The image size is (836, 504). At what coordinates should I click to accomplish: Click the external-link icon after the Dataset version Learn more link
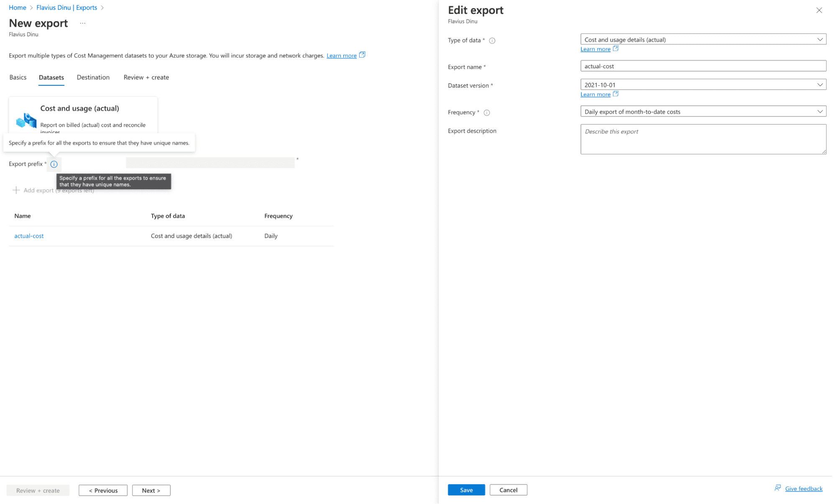tap(616, 94)
